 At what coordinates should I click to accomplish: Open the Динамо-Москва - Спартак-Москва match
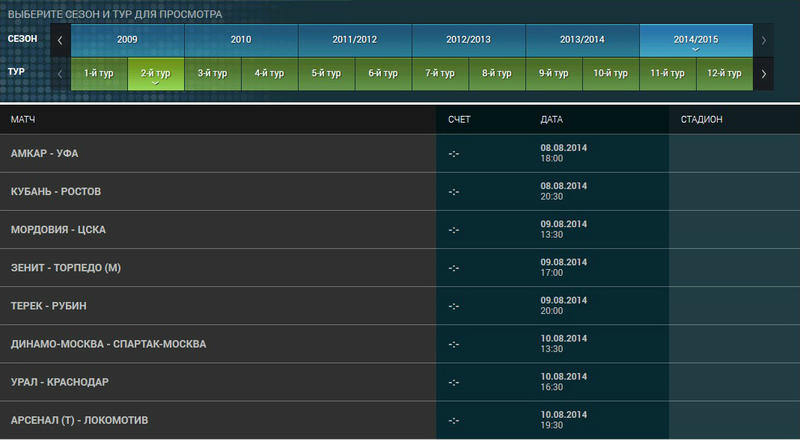pos(108,344)
